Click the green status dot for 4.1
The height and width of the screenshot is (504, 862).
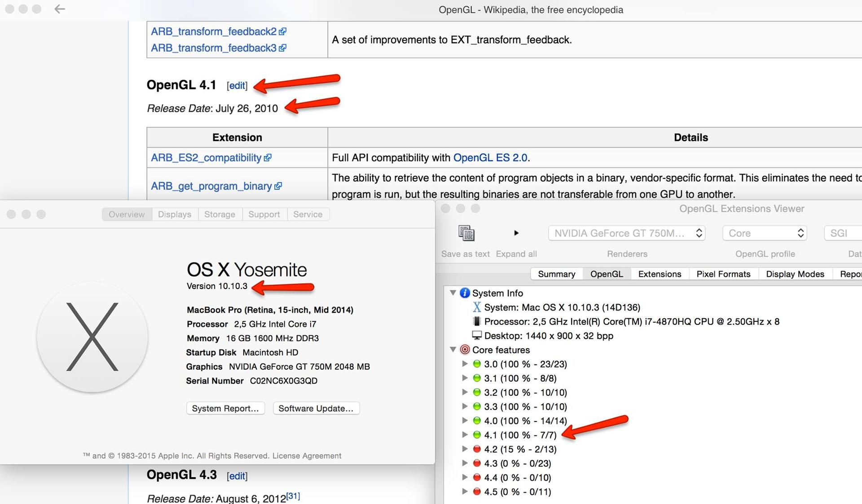click(477, 435)
